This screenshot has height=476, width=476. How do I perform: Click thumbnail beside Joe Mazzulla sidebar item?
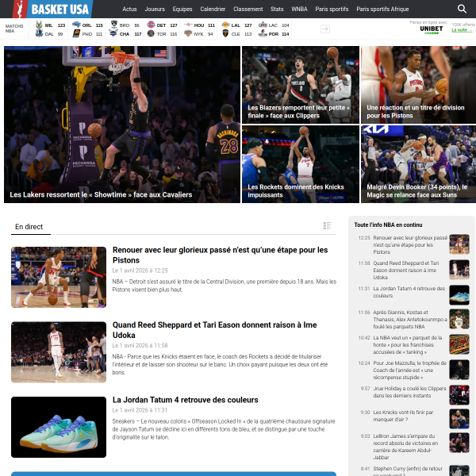click(459, 370)
